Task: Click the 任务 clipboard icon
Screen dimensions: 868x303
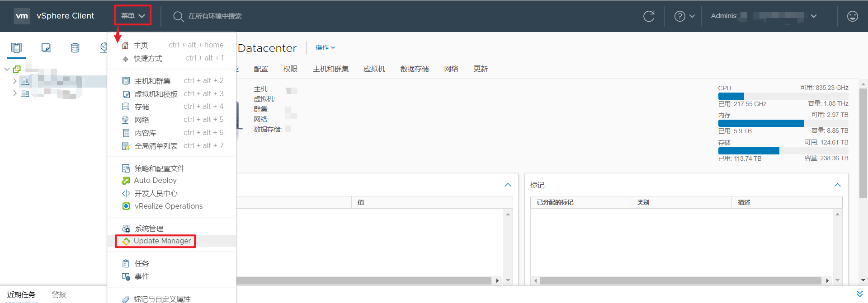Action: tap(126, 263)
